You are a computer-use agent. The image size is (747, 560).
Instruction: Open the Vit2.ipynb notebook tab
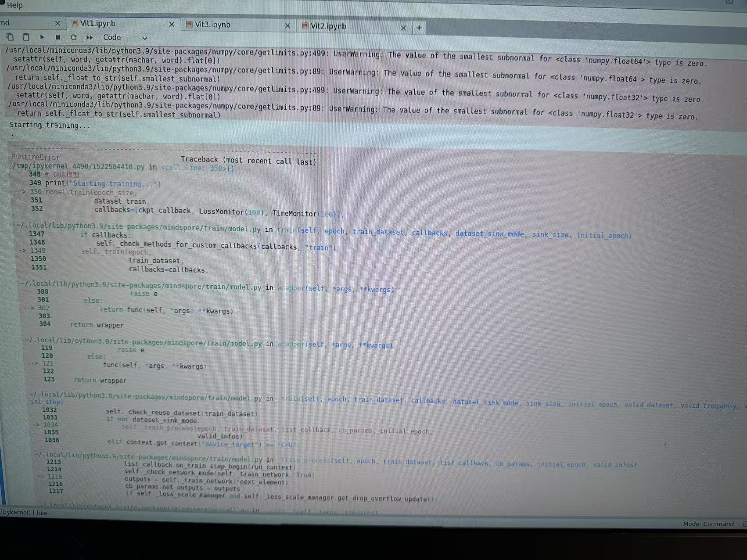[328, 26]
